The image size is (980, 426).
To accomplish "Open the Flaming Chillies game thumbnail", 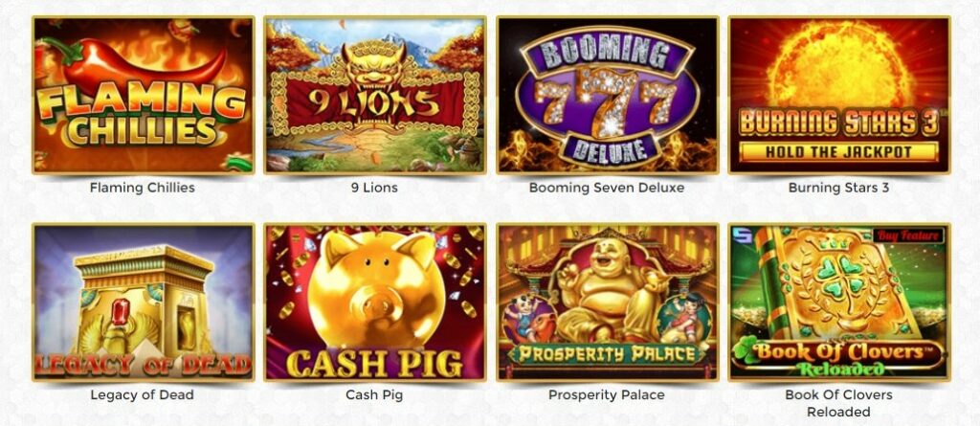I will 144,95.
